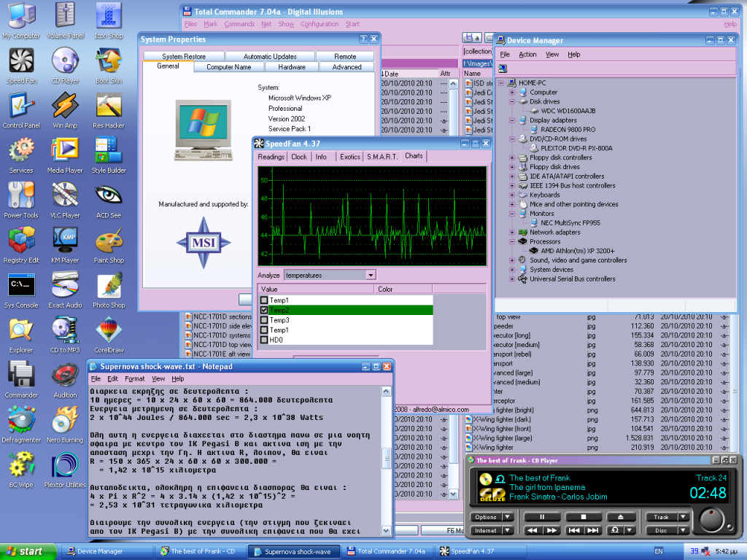The height and width of the screenshot is (560, 747).
Task: Expand Floppy disk controllers node
Action: tap(512, 157)
